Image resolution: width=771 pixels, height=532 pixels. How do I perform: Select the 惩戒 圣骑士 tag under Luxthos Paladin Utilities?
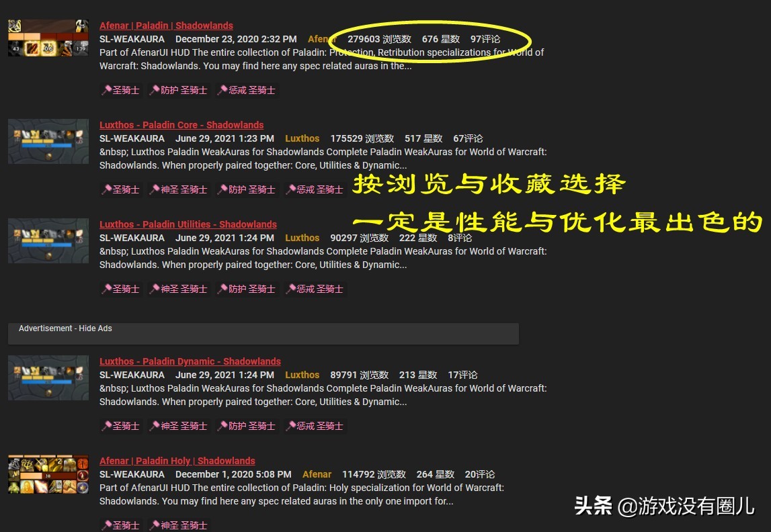point(315,289)
